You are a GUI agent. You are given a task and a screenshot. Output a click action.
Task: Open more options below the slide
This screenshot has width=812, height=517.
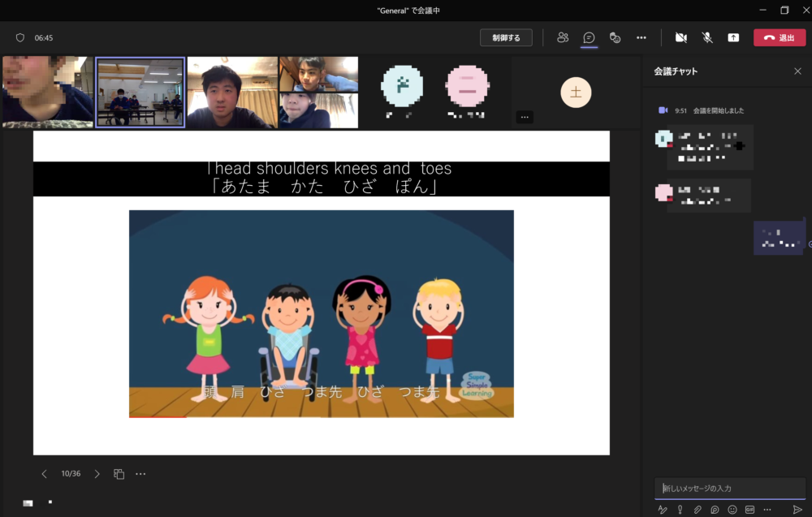click(x=140, y=474)
